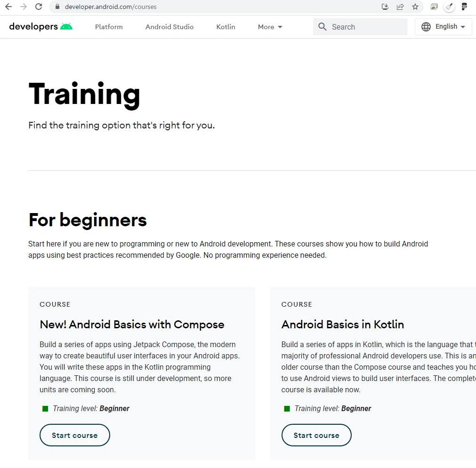Open the Platform menu item

(109, 27)
